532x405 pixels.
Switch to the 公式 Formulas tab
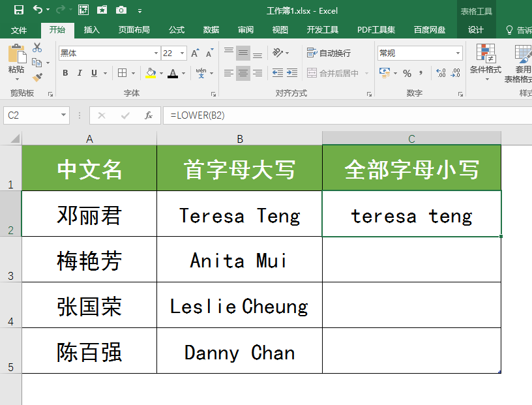tap(177, 30)
